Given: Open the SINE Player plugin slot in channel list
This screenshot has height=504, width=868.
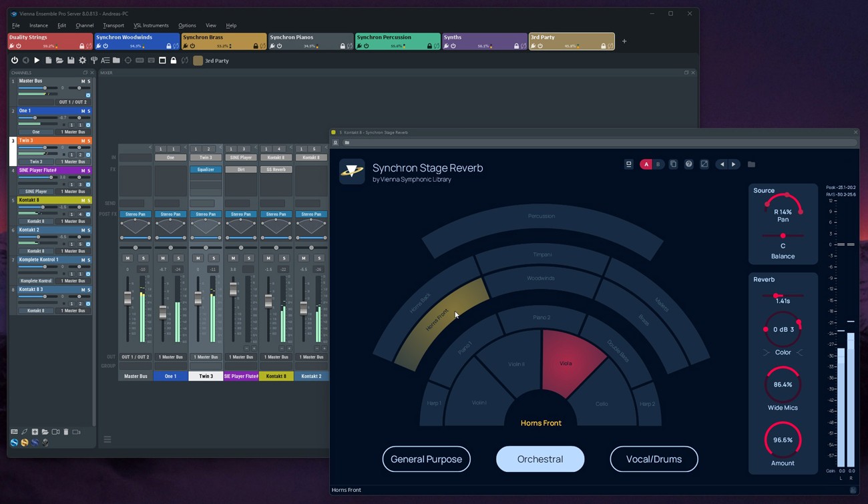Looking at the screenshot, I should click(36, 192).
